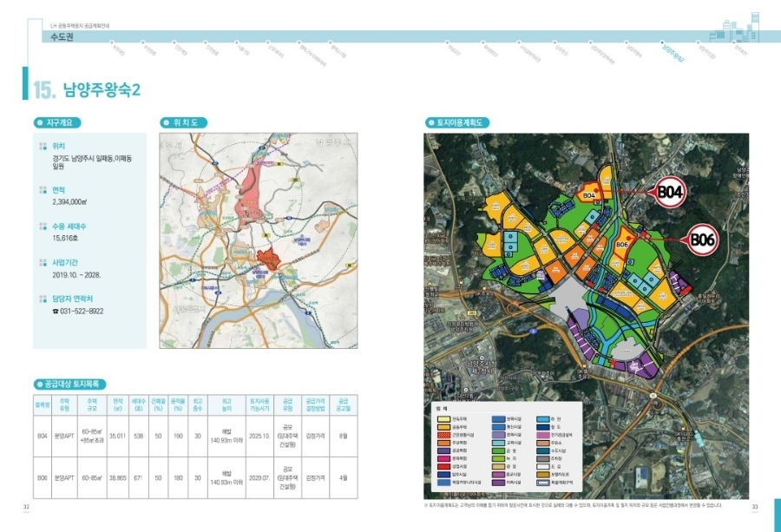Click the B06 block cell in the table
Viewport: 781px width, 532px height.
[x=43, y=478]
